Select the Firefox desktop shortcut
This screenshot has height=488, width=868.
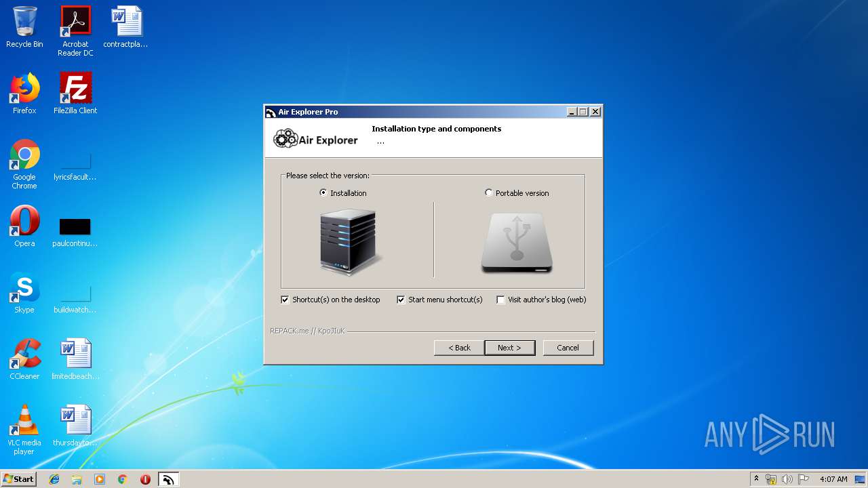pyautogui.click(x=24, y=94)
